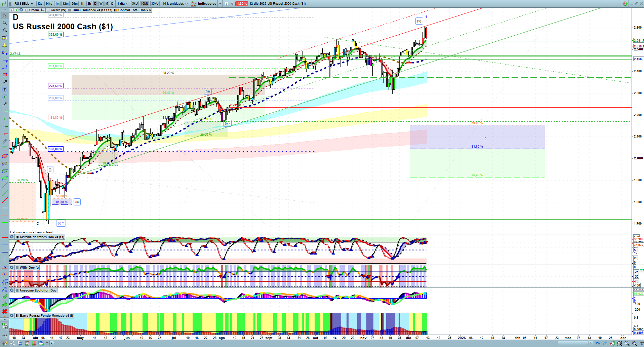Image resolution: width=644 pixels, height=347 pixels.
Task: Click the 35kU units button
Action: [x=155, y=4]
